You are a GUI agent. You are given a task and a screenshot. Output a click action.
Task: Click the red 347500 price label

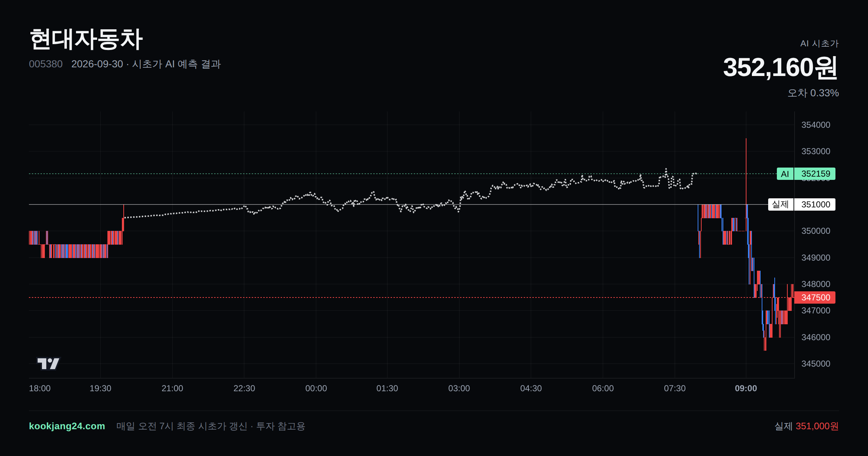tap(815, 297)
